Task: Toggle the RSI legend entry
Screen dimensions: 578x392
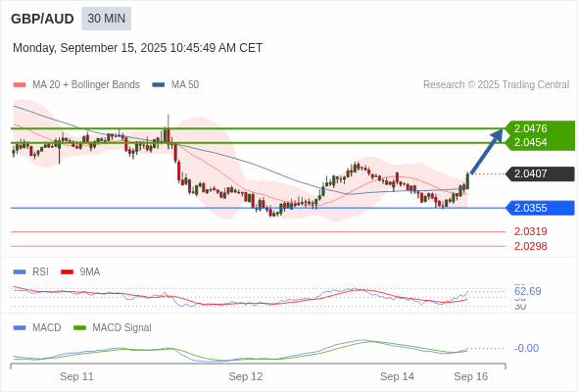Action: [x=31, y=272]
